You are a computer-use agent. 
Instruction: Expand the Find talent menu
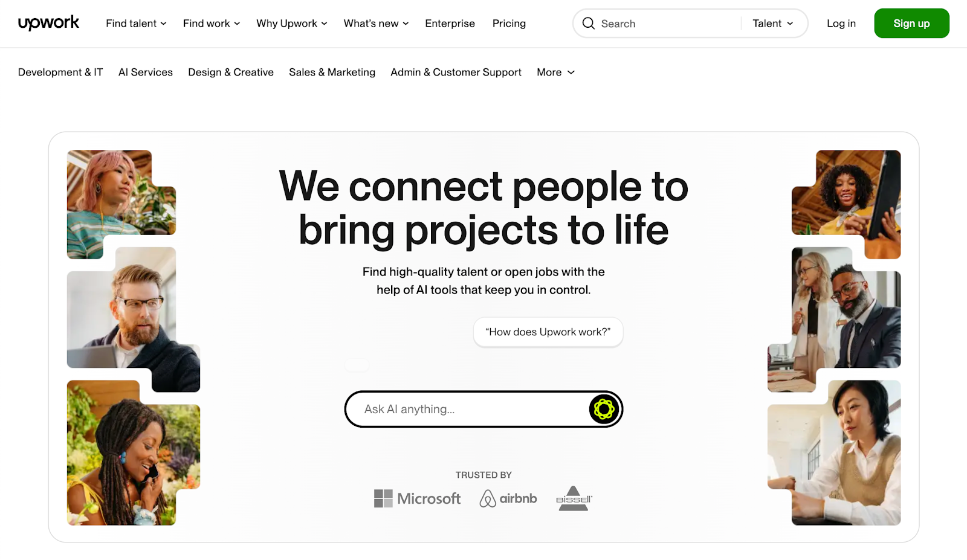[136, 24]
